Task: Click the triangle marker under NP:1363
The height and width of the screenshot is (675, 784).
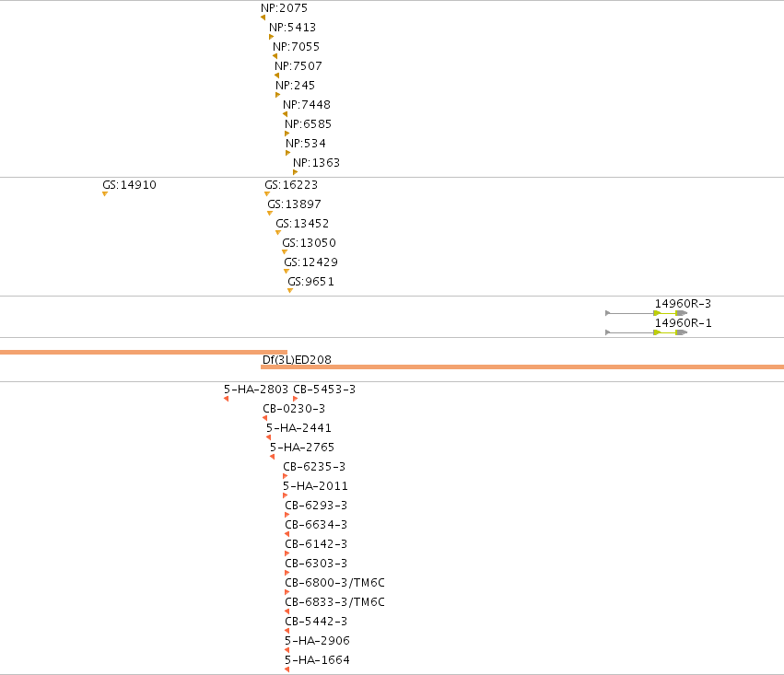Action: coord(295,172)
